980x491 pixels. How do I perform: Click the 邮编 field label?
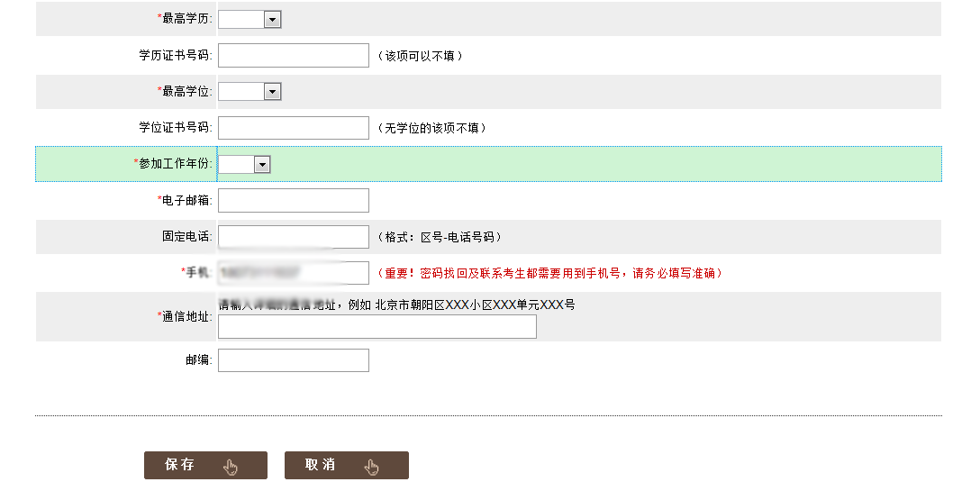click(198, 360)
